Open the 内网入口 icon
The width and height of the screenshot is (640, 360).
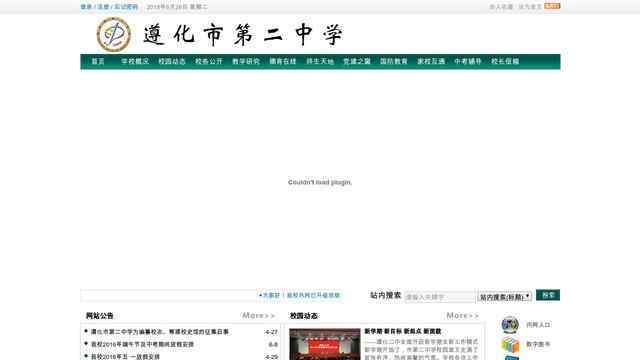point(510,325)
